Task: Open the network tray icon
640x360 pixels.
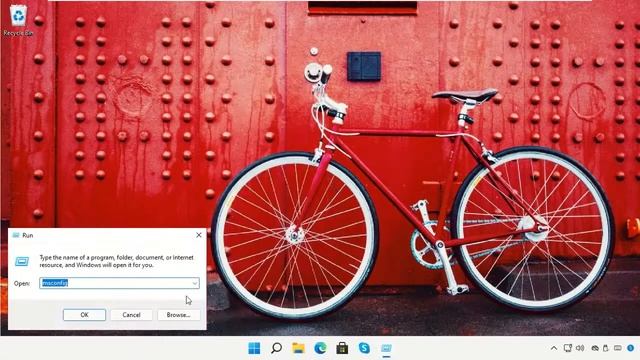Action: (568, 348)
